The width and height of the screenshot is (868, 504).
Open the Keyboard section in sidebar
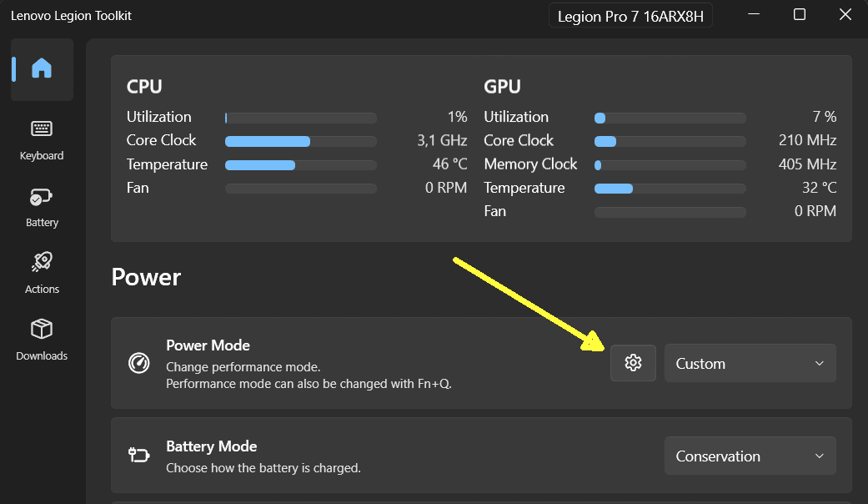[x=42, y=139]
